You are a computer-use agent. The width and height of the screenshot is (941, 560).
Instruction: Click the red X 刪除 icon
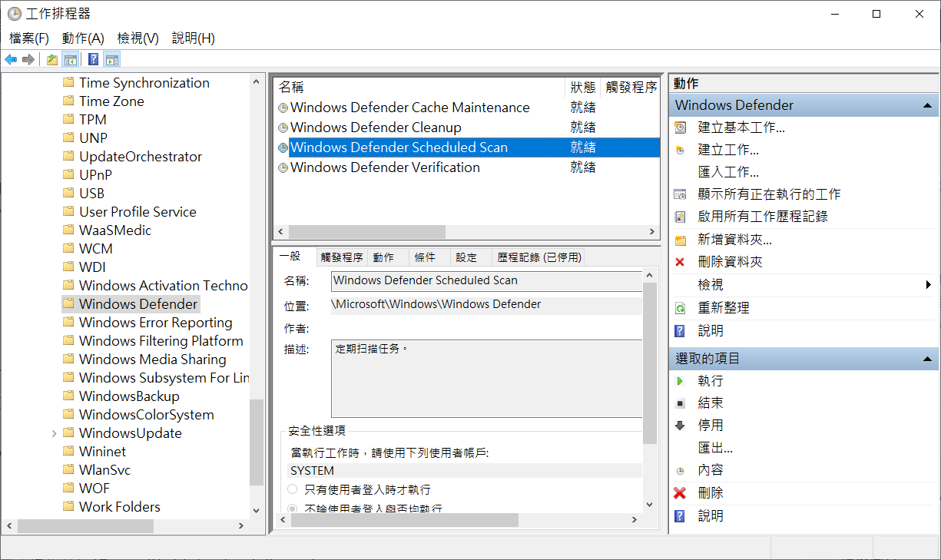680,493
